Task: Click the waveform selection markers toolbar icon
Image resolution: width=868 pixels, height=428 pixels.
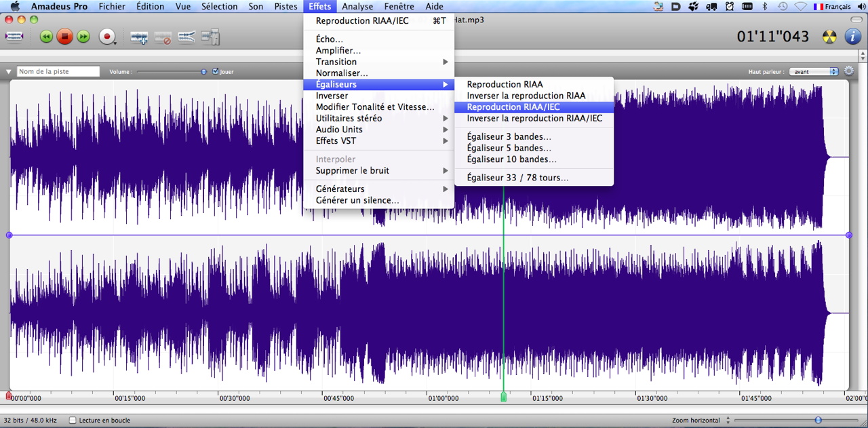Action: [x=15, y=37]
